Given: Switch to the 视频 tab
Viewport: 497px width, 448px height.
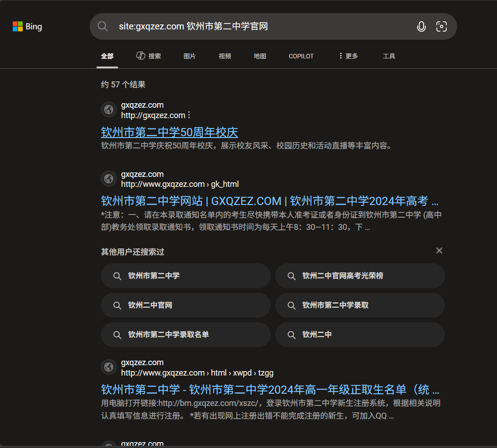Looking at the screenshot, I should tap(225, 56).
